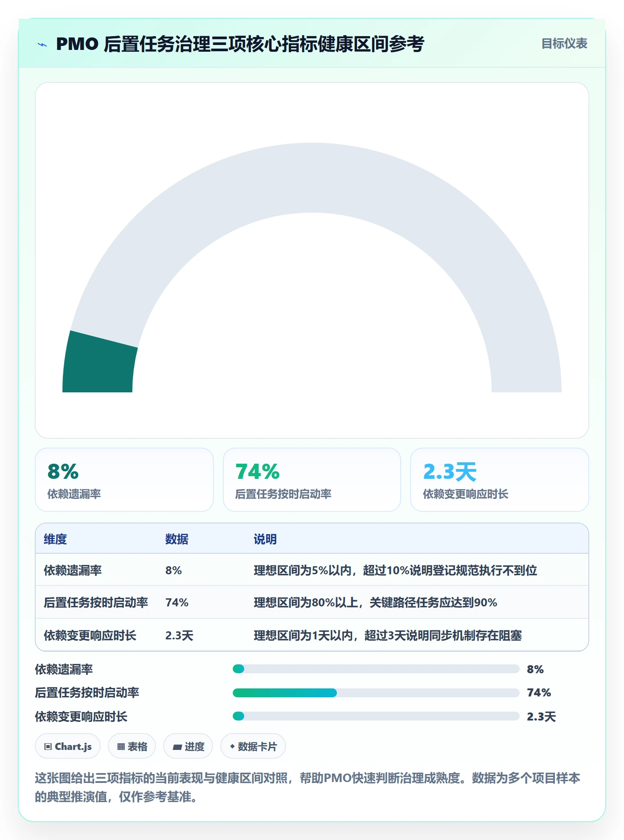Screen dimensions: 624x840
Task: Click the dark green gauge arc segment
Action: pos(99,365)
